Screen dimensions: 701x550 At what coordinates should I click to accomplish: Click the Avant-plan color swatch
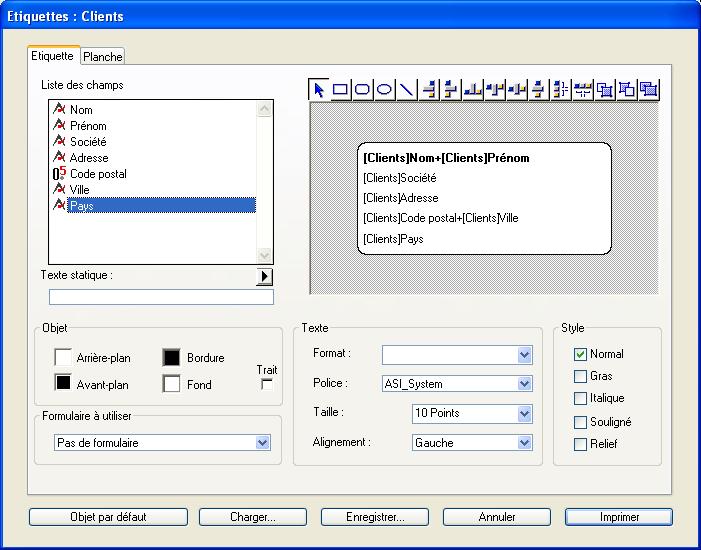point(63,382)
